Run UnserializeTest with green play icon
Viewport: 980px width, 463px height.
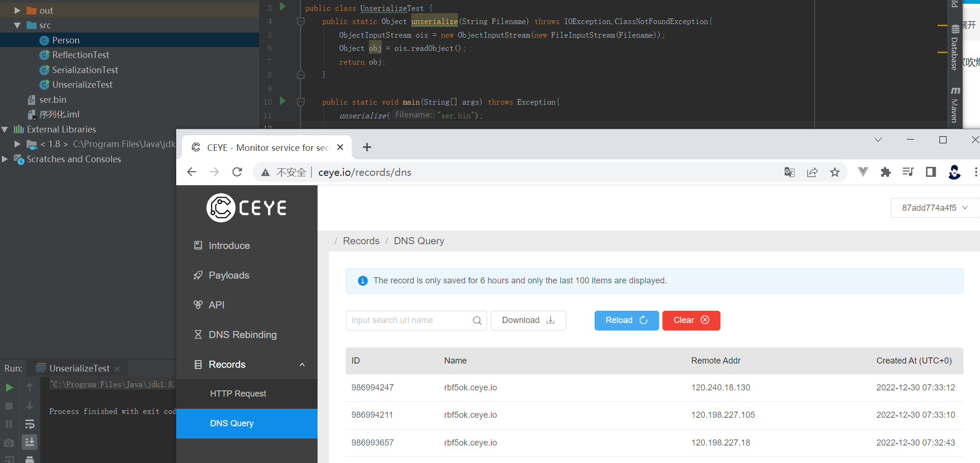(x=9, y=388)
